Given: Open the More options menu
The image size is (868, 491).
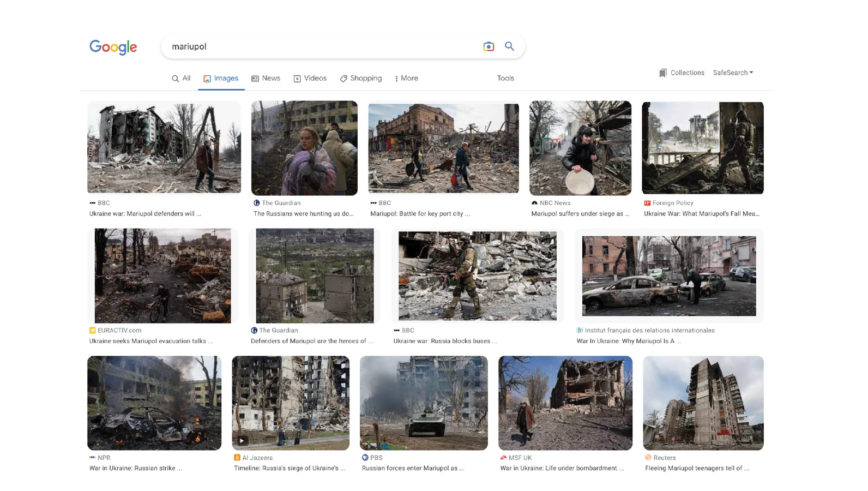Looking at the screenshot, I should point(406,78).
